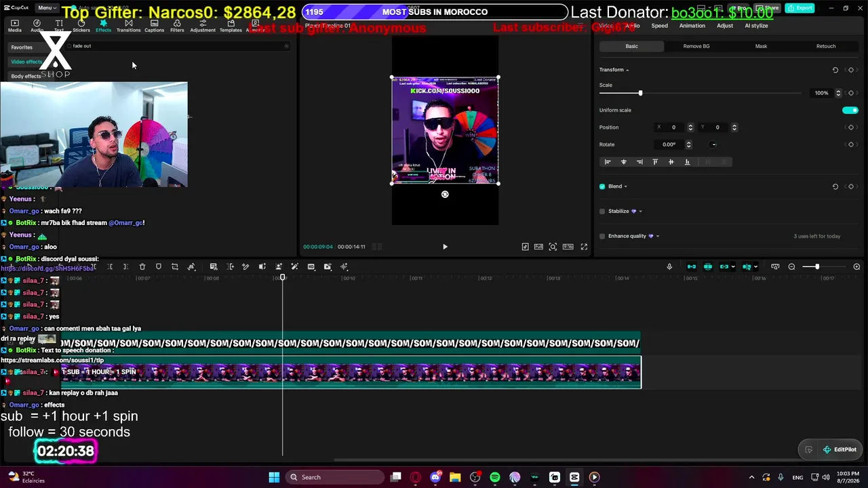The image size is (868, 488).
Task: Open the Windows Start menu
Action: (x=274, y=477)
